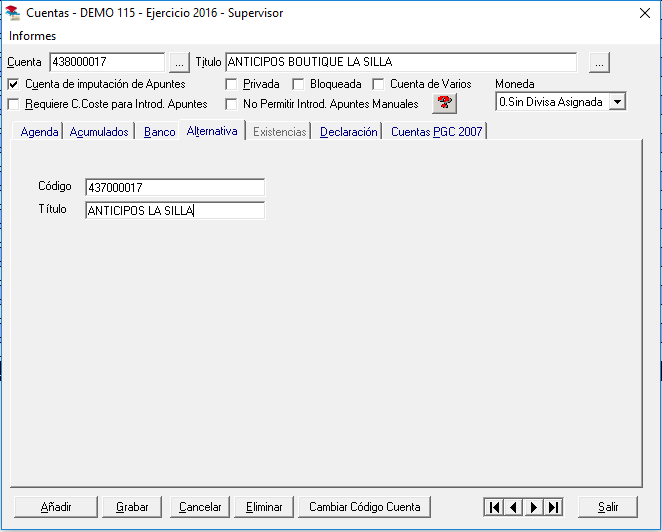Uncheck Cuenta de imputación de Apuntes
The width and height of the screenshot is (662, 532).
(x=13, y=85)
